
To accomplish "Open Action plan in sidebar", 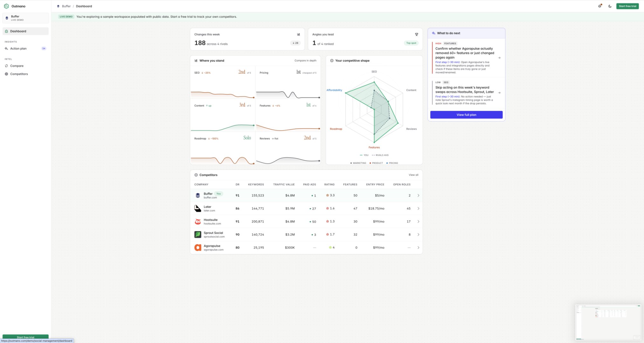I will click(25, 49).
